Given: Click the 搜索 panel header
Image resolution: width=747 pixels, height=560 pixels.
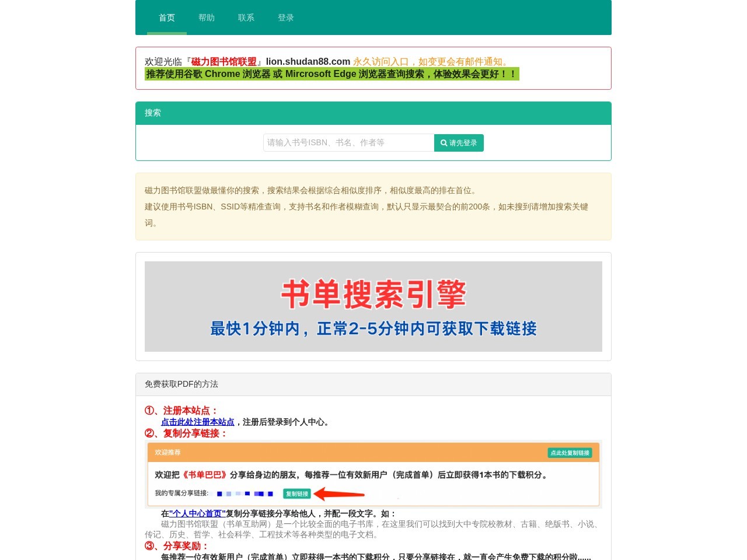Looking at the screenshot, I should [373, 113].
